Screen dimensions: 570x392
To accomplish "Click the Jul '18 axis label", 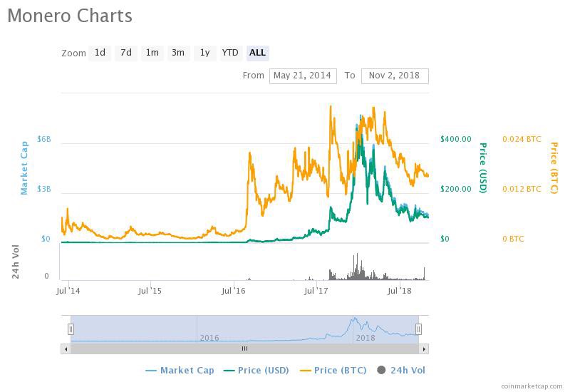I will (400, 291).
